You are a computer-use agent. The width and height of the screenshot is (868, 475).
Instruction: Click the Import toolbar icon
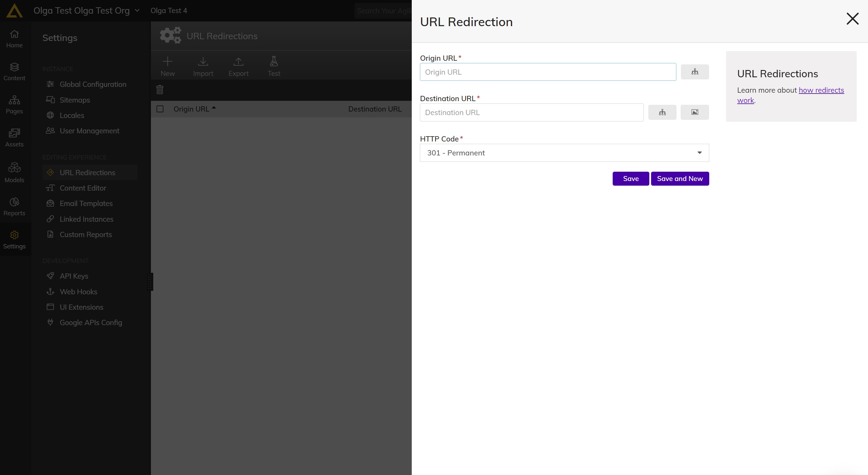(203, 66)
